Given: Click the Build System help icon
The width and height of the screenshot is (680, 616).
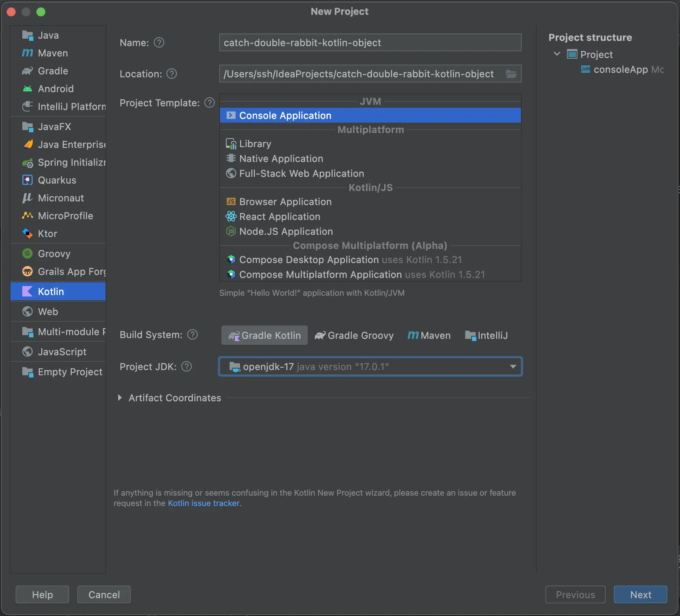Looking at the screenshot, I should point(192,335).
